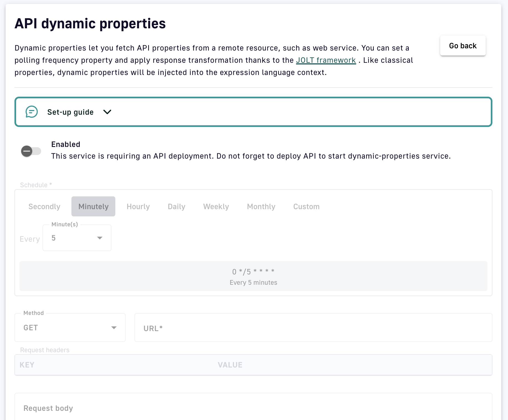Select the Secondly schedule tab
508x420 pixels.
(44, 207)
